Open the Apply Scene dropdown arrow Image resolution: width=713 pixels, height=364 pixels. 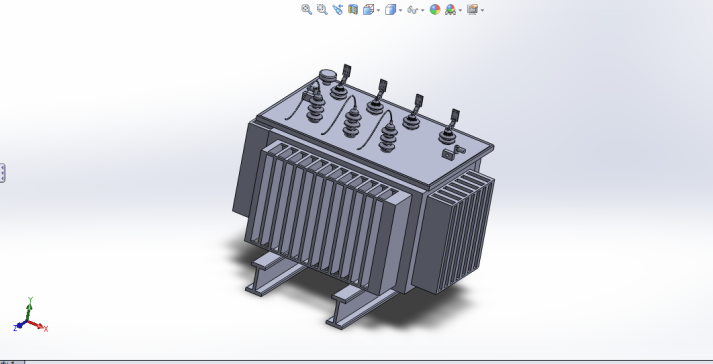pos(460,10)
